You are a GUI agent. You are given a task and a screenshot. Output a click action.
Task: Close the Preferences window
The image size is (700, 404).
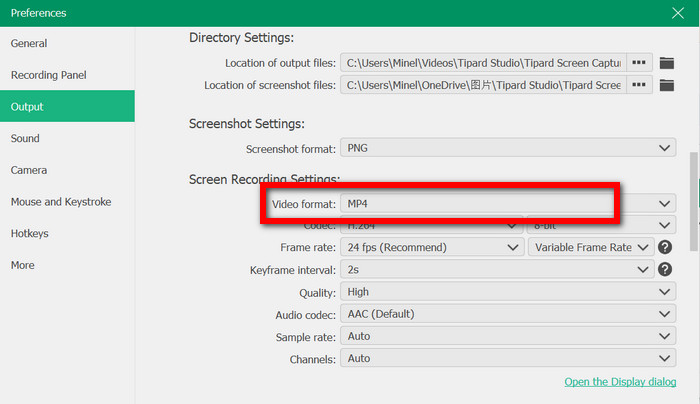[x=678, y=13]
